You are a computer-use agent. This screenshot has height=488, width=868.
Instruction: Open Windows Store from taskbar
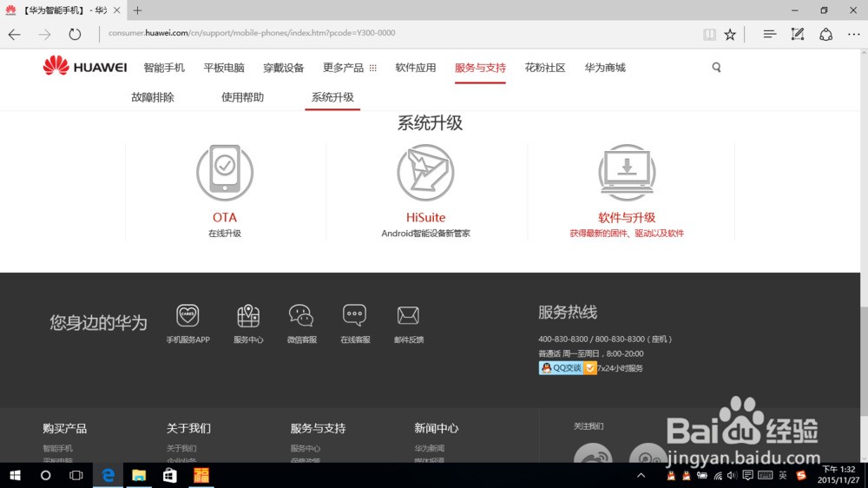click(x=169, y=475)
